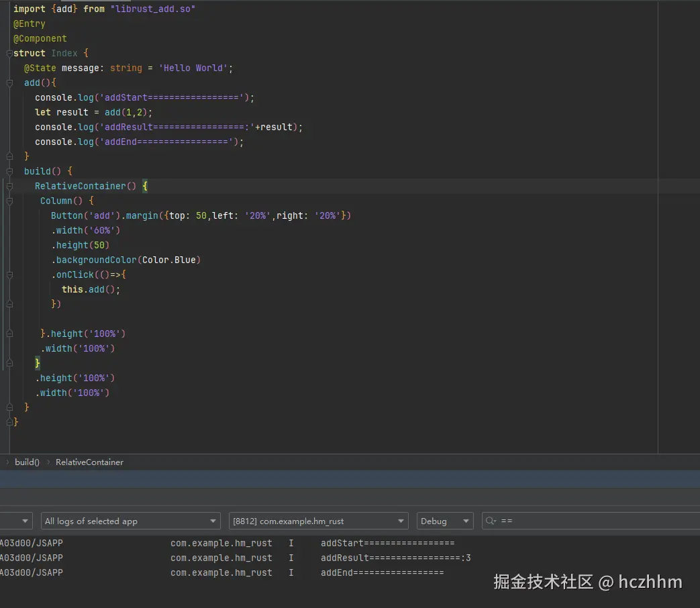
Task: Click the Color.Blue value
Action: coord(169,260)
